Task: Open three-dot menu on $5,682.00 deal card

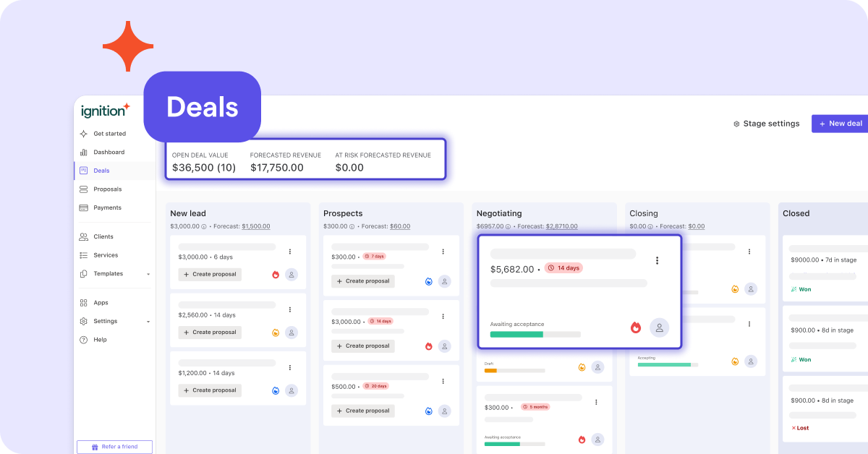Action: 657,261
